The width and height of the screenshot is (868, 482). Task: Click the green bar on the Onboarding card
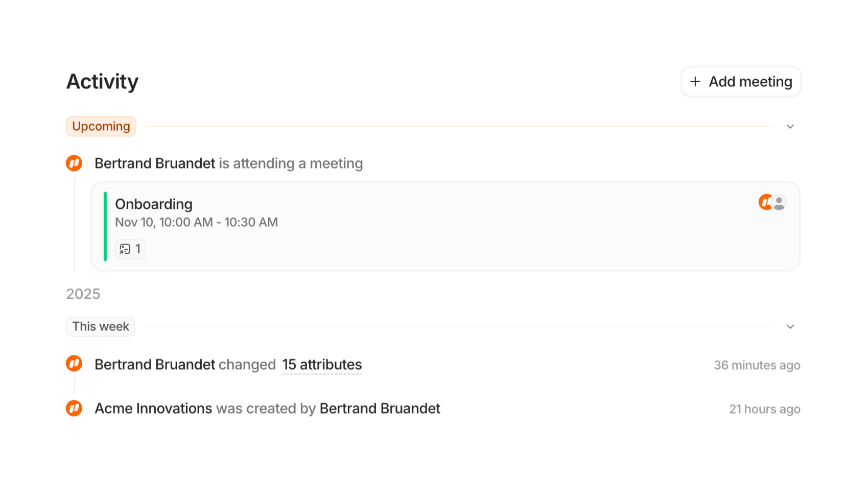(105, 226)
